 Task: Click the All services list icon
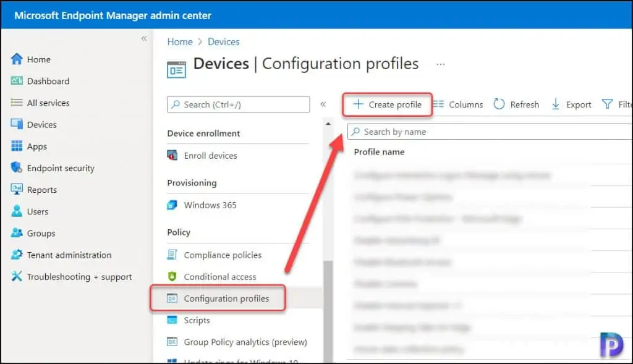[17, 103]
